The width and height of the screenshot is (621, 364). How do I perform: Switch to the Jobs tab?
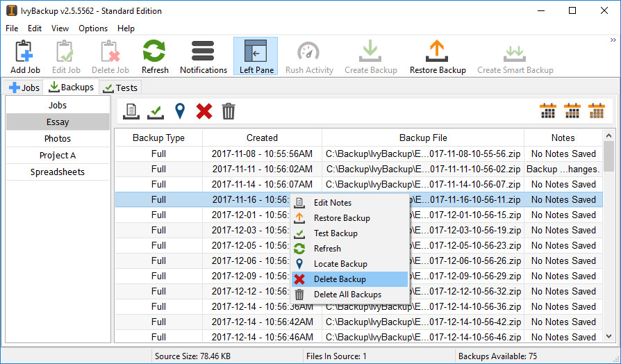point(24,88)
